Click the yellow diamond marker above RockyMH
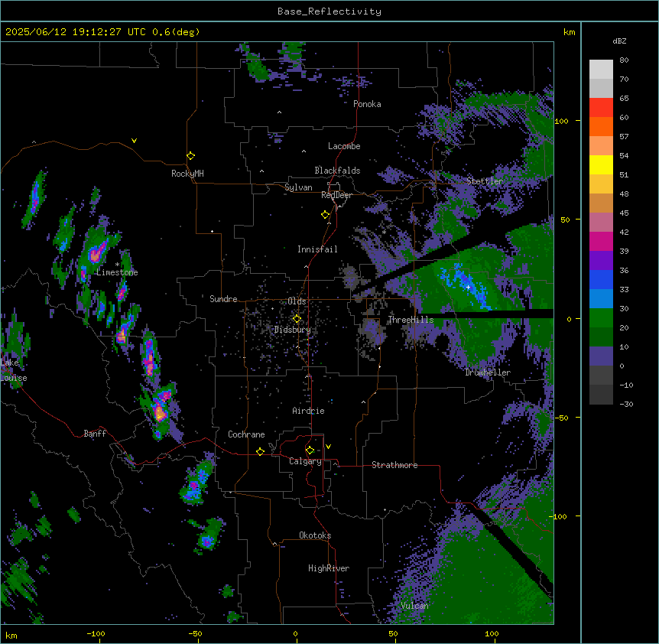This screenshot has width=659, height=644. (x=190, y=156)
